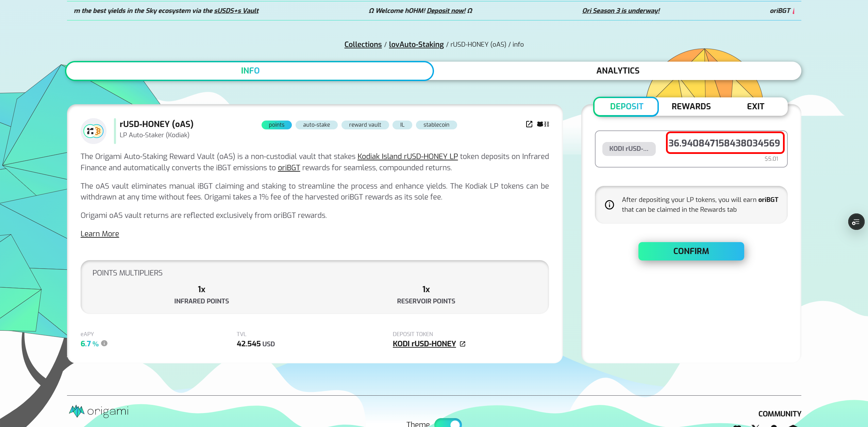Select the REWARDS tab
This screenshot has width=868, height=427.
pos(691,107)
